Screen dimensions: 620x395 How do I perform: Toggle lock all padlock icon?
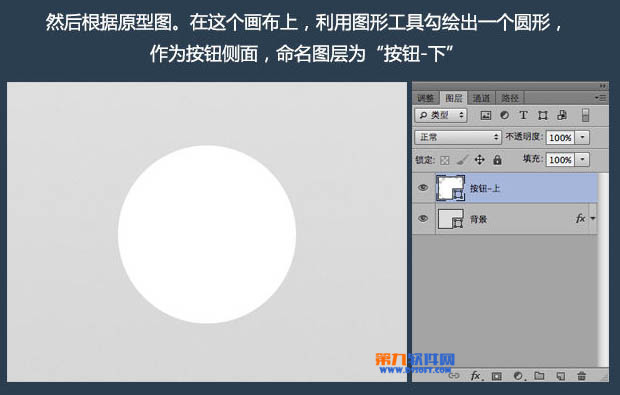[497, 160]
